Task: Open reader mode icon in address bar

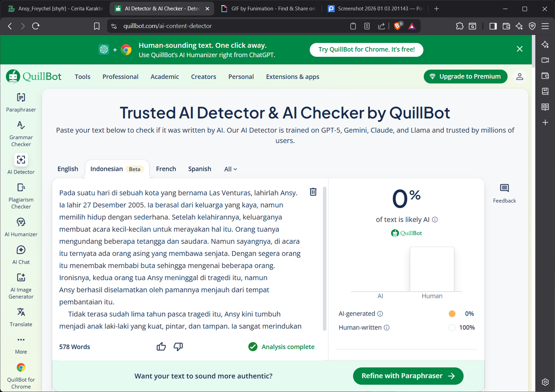Action: [367, 26]
